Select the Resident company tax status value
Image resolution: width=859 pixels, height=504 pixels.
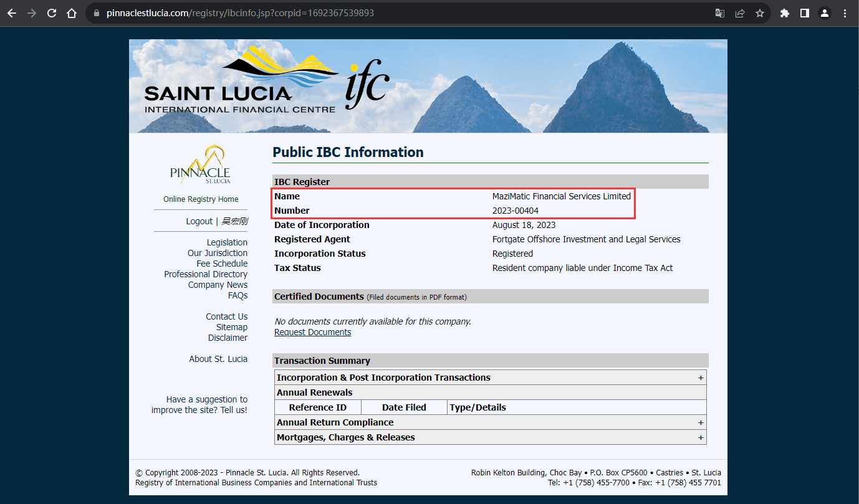[x=582, y=268]
